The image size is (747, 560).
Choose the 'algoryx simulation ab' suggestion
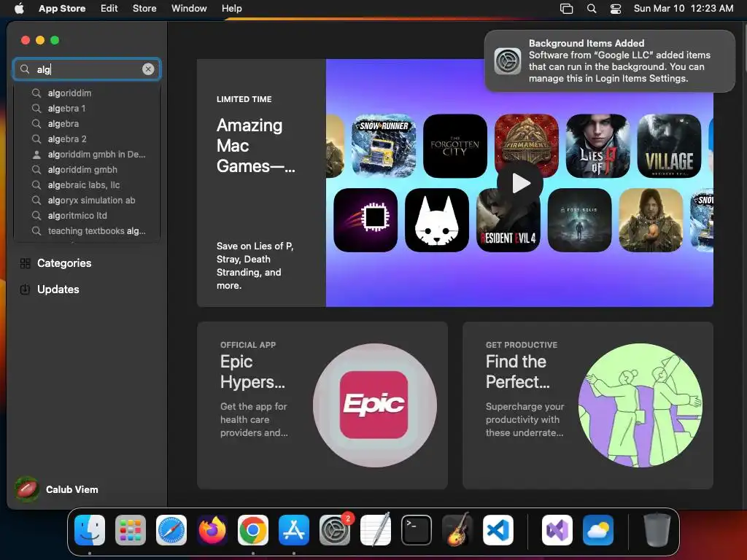tap(87, 200)
